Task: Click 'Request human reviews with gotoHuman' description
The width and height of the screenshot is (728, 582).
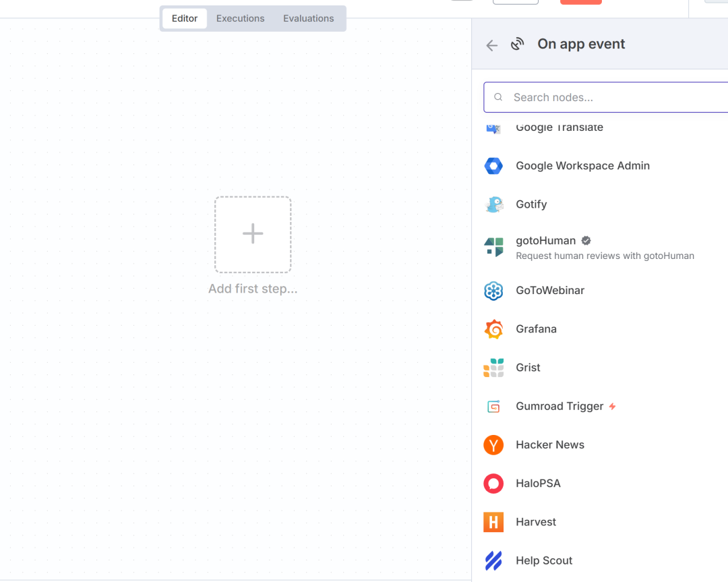Action: 605,256
